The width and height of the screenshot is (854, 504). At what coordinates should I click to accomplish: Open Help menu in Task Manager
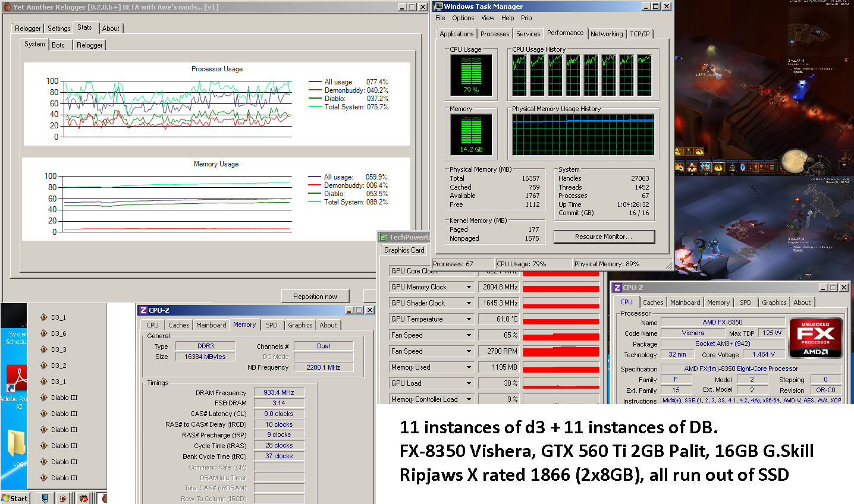tap(507, 18)
